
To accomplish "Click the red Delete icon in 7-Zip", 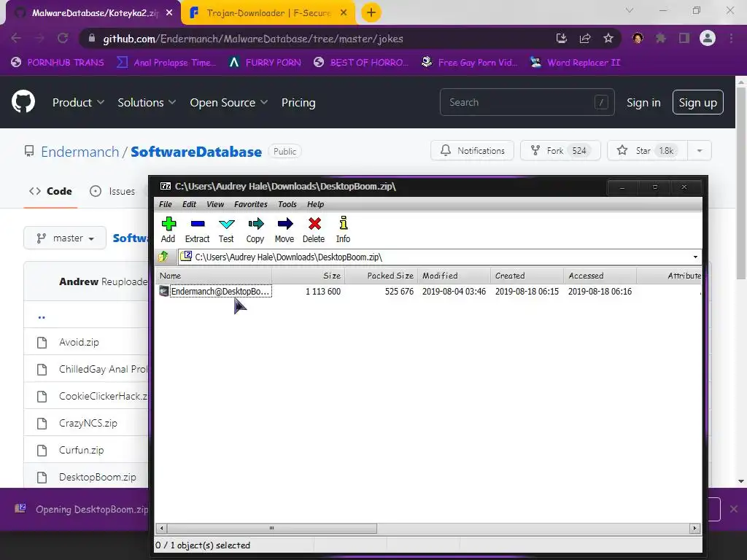I will click(x=314, y=230).
